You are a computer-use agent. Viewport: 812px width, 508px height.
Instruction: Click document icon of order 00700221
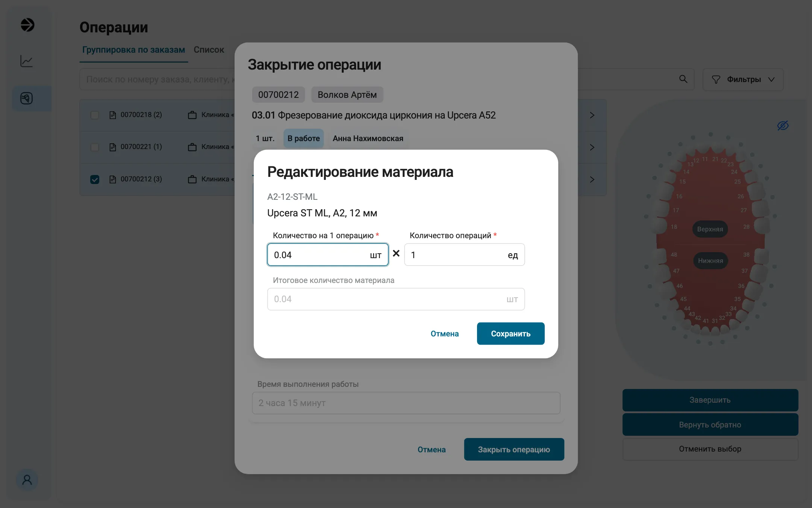pyautogui.click(x=112, y=147)
